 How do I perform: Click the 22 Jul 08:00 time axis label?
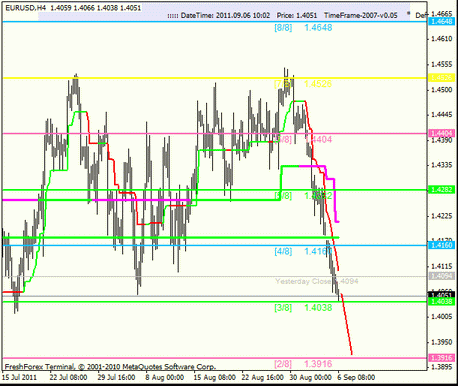(x=68, y=377)
